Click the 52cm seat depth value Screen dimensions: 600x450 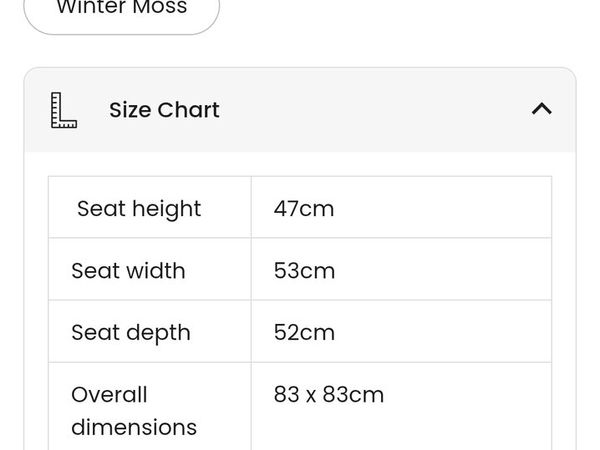coord(304,333)
